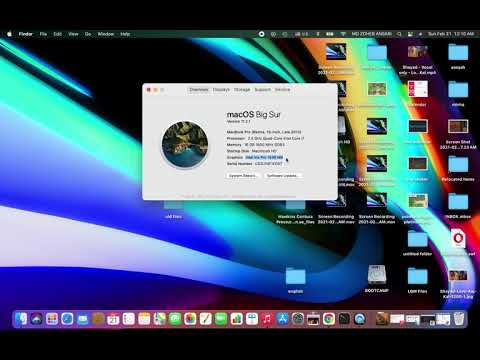Select the Relocated Items folder on desktop
Screen dimensions: 480x360
458,168
